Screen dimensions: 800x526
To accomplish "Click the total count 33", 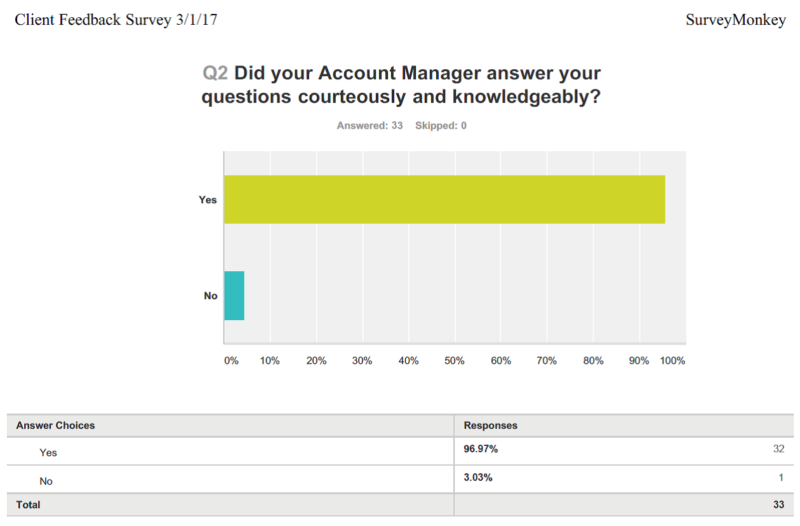I will pyautogui.click(x=779, y=505).
